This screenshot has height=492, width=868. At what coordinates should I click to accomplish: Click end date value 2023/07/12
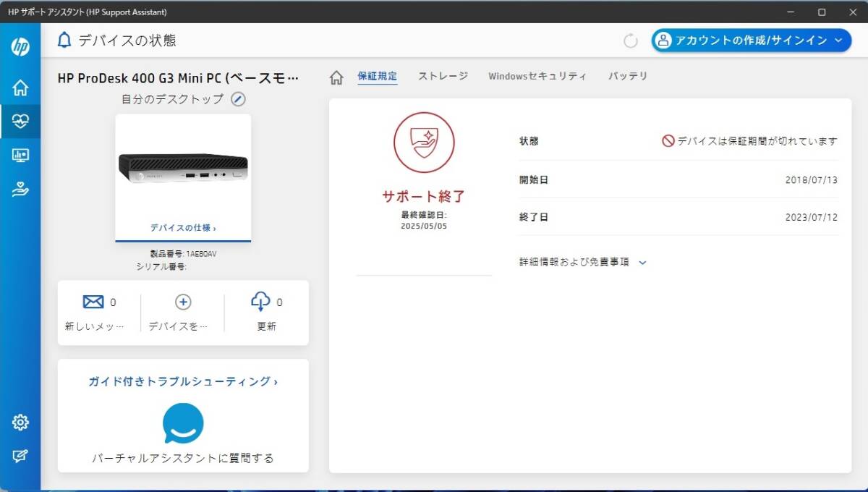coord(812,217)
